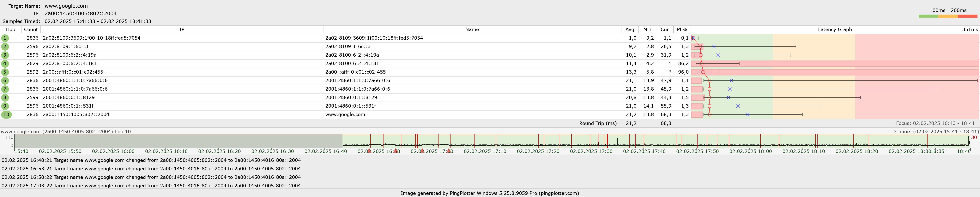Select IP 2001:4860:0:1::8129 in hop 8

69,98
